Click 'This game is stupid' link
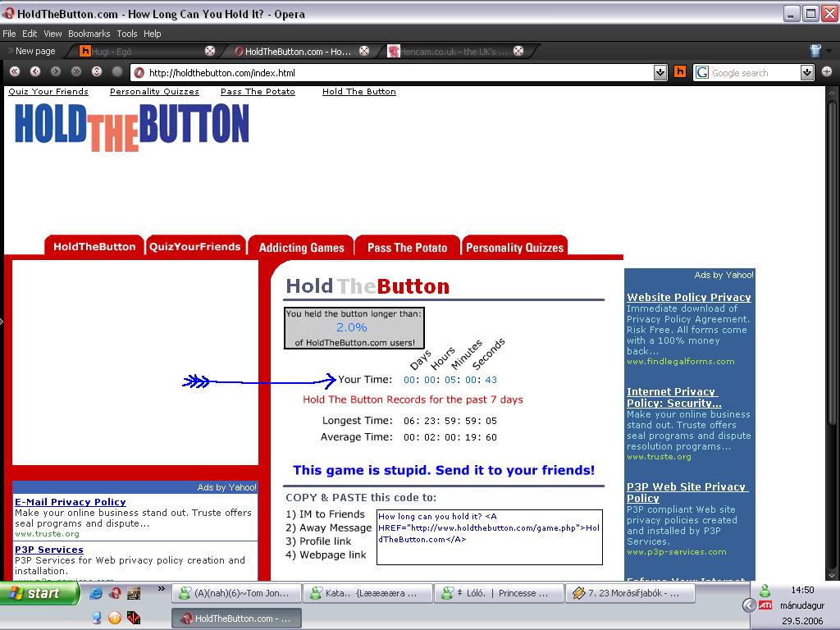Screen dimensions: 840x630 pyautogui.click(x=444, y=470)
